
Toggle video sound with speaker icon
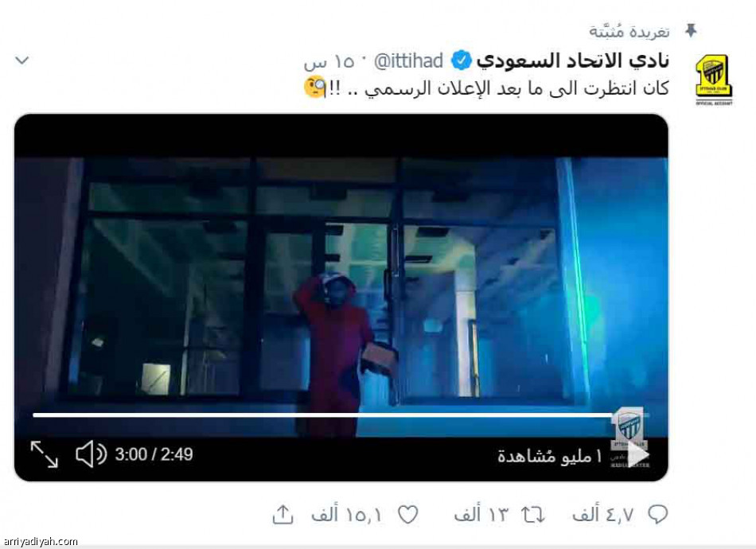tap(92, 454)
